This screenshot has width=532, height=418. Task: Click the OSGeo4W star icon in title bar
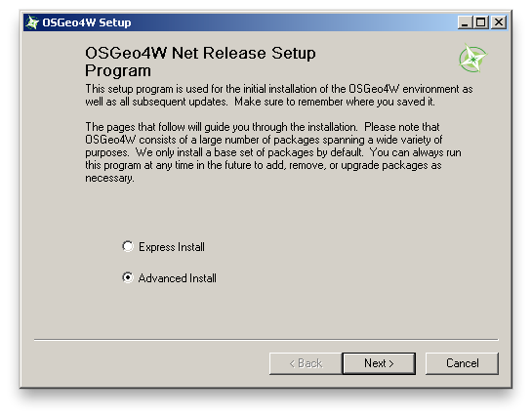(32, 22)
